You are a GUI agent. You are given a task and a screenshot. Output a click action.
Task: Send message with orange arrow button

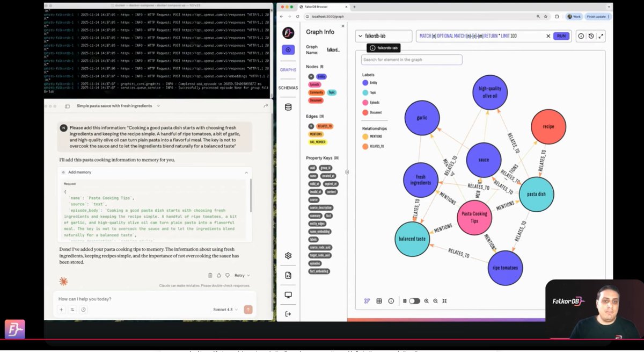[x=248, y=310]
